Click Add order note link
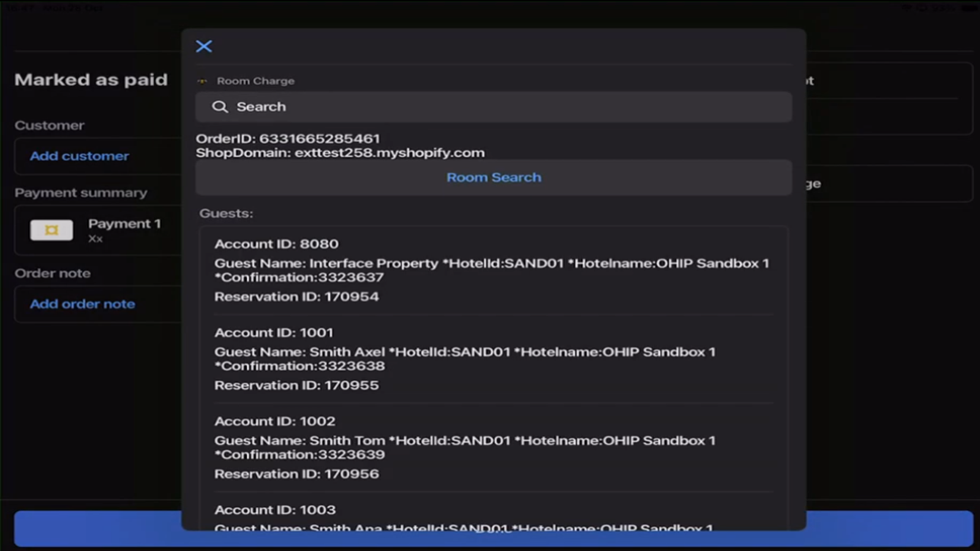The image size is (980, 551). pyautogui.click(x=83, y=304)
